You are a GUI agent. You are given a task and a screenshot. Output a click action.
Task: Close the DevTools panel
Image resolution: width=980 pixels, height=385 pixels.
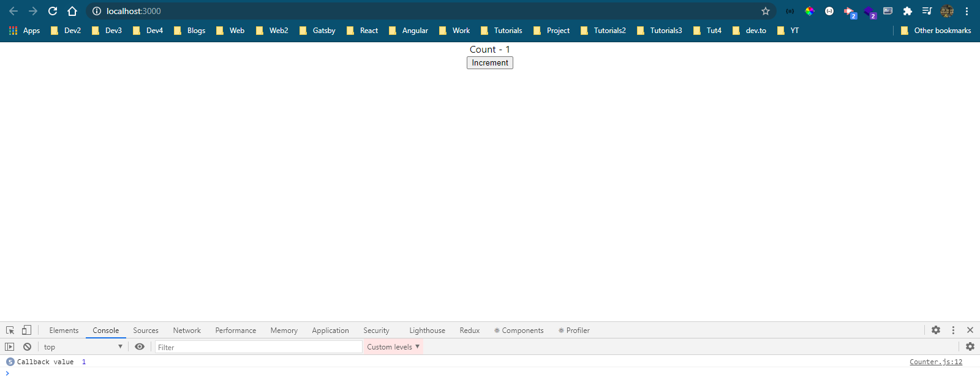(970, 330)
